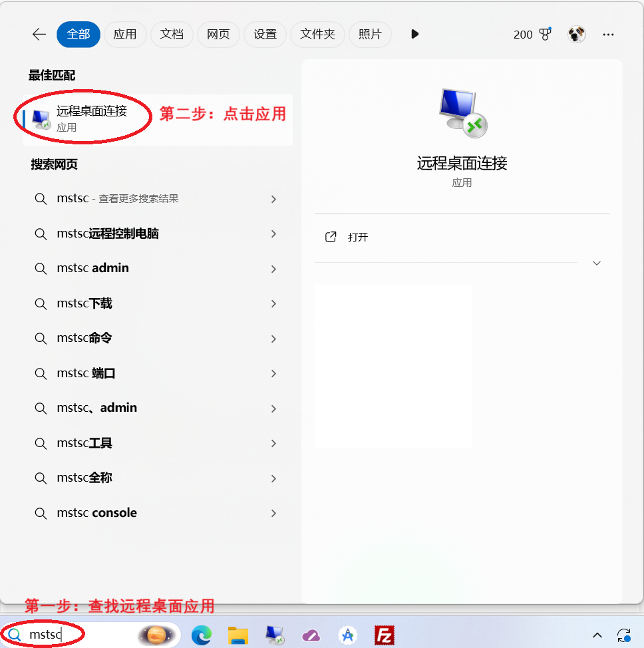Open File Explorer from the taskbar
Viewport: 644px width, 648px height.
238,635
